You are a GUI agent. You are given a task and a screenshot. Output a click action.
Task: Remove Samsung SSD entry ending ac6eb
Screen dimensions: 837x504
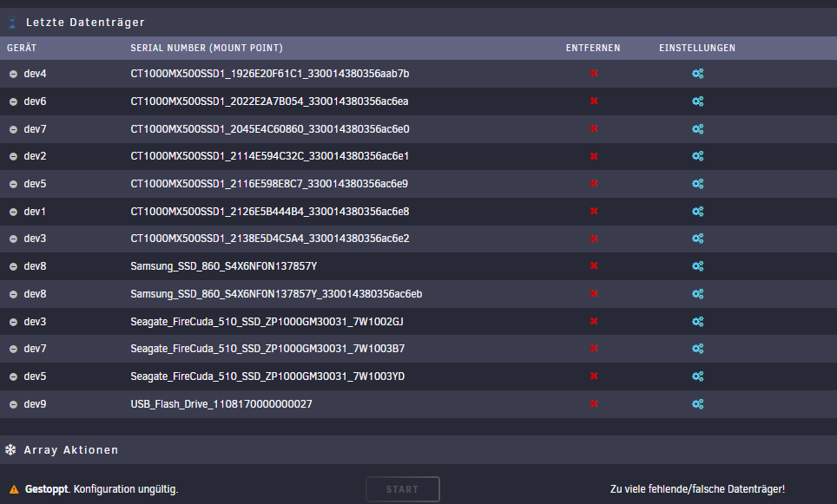point(594,294)
